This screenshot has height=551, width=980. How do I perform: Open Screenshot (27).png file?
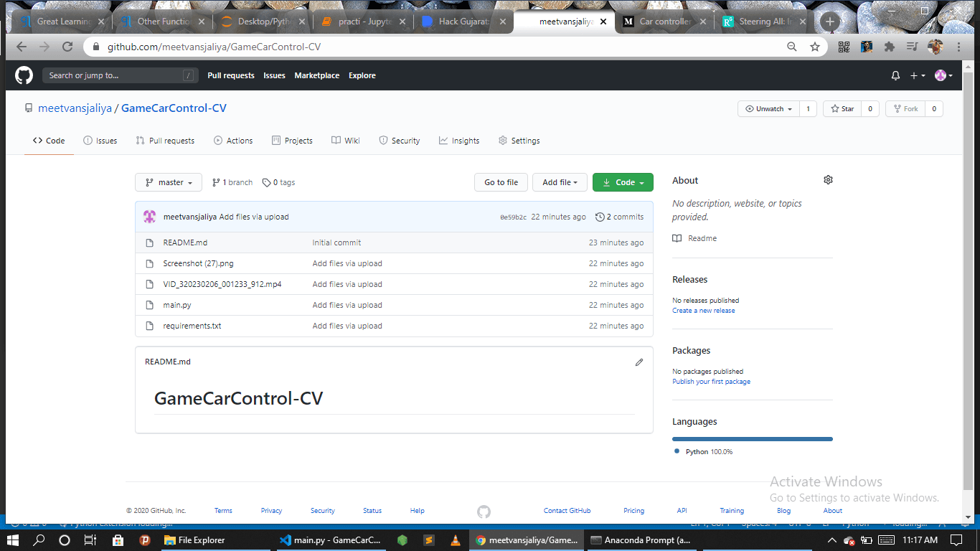pos(198,263)
